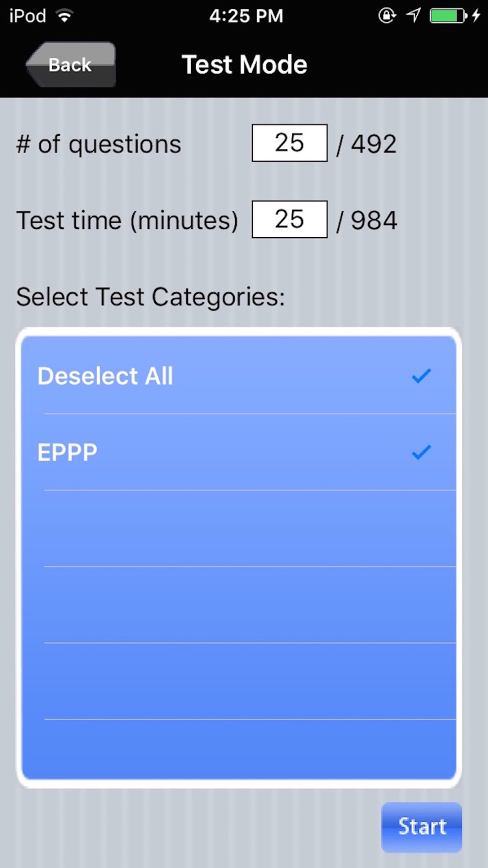Tap the orientation lock icon
488x868 pixels.
pos(387,16)
